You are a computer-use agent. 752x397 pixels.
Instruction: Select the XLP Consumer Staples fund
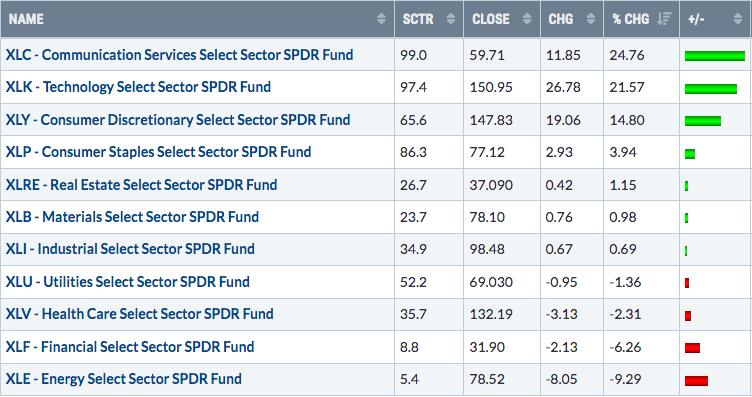point(158,152)
